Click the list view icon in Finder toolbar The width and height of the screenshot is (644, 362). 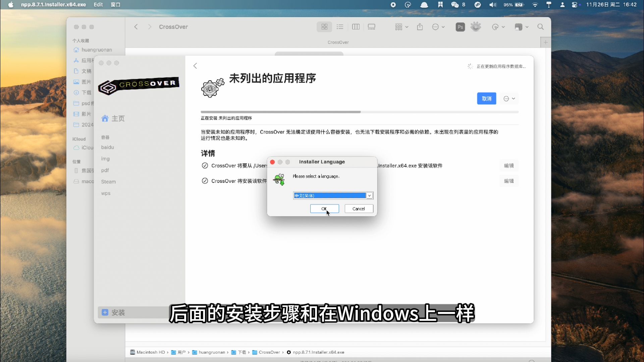coord(340,26)
